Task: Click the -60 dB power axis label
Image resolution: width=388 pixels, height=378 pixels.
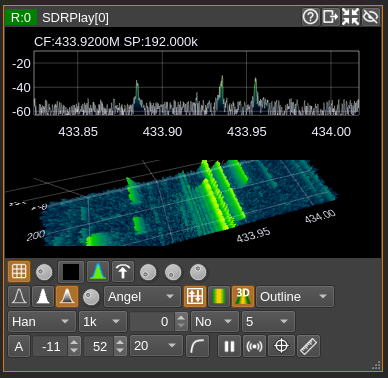Action: (21, 111)
